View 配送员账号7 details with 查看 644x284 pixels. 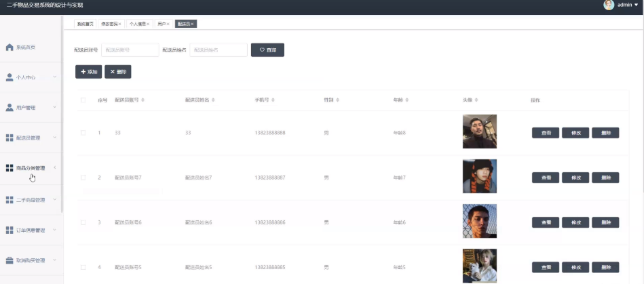tap(546, 178)
